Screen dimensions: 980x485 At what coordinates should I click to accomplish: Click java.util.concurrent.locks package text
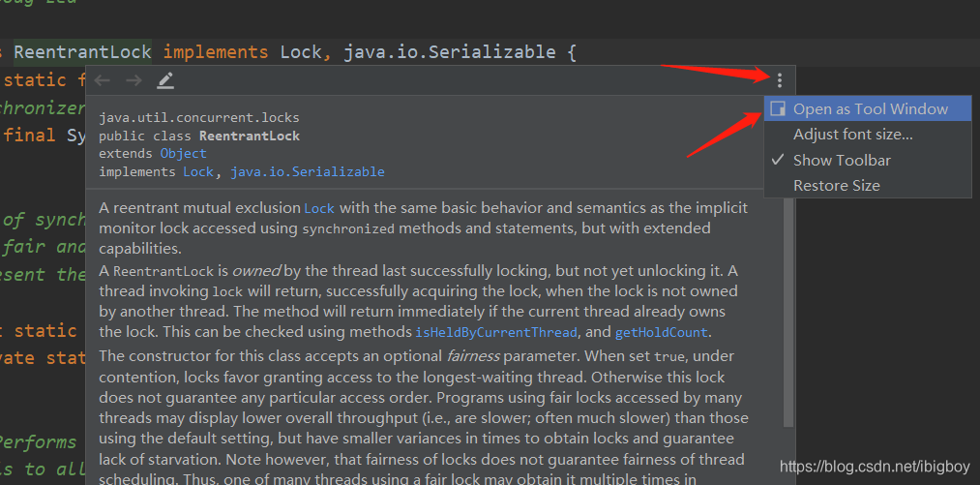click(199, 118)
